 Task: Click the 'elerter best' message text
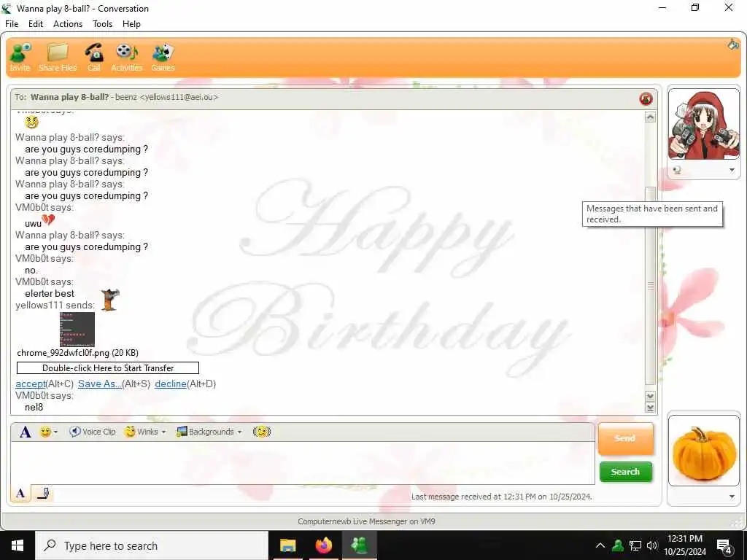click(x=50, y=293)
